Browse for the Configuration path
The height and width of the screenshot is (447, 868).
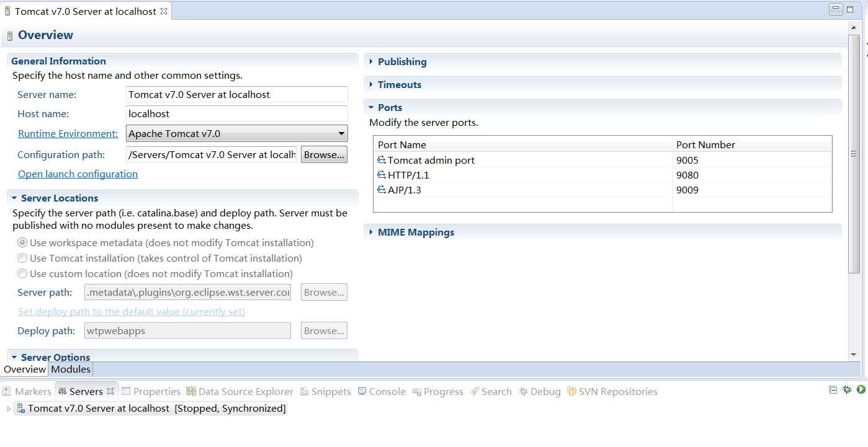(324, 154)
